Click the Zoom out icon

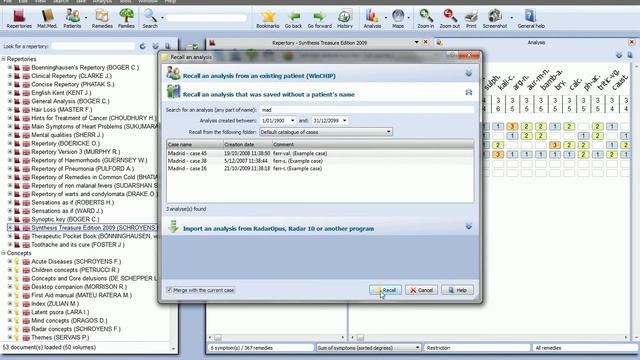tap(449, 18)
